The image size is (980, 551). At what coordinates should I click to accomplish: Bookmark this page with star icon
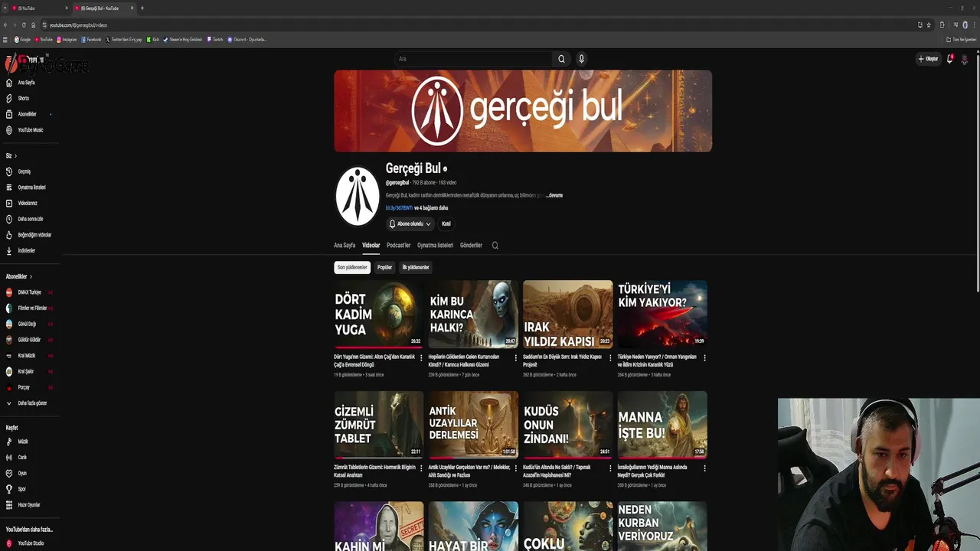coord(929,25)
